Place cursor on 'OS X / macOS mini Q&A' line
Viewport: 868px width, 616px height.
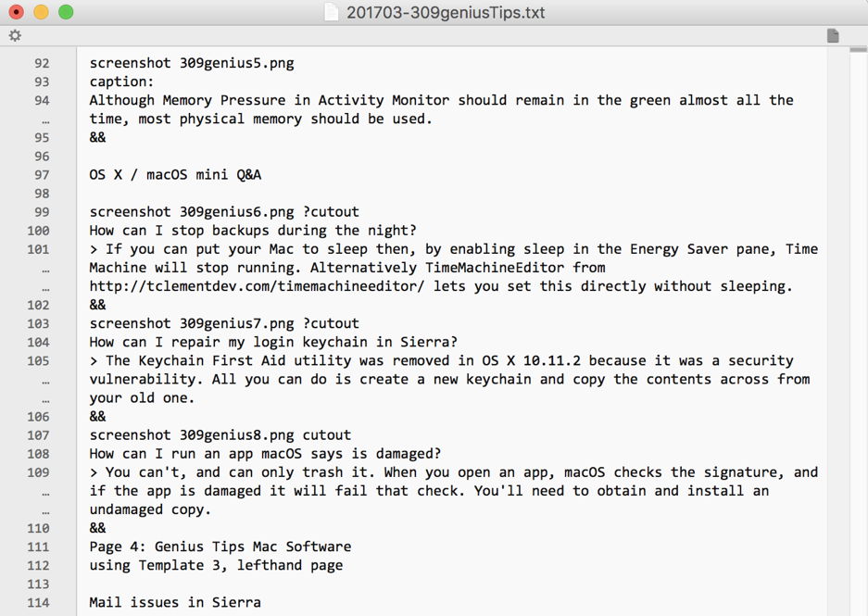(175, 175)
